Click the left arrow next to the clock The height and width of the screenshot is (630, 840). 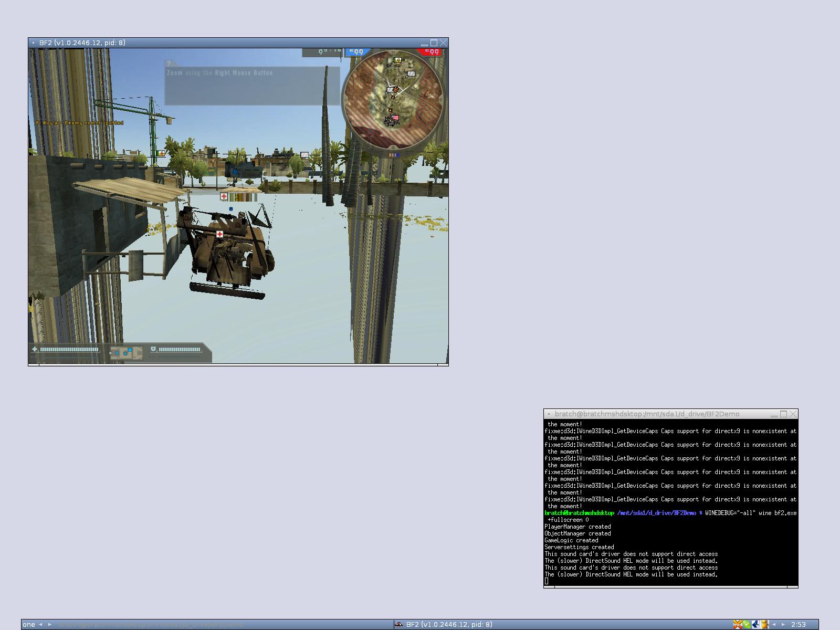(x=774, y=624)
